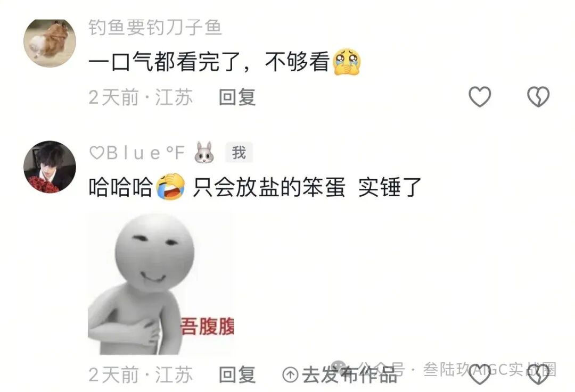Tap the first comment's 2天前 · 江苏 timestamp
The width and height of the screenshot is (575, 392).
(x=141, y=97)
